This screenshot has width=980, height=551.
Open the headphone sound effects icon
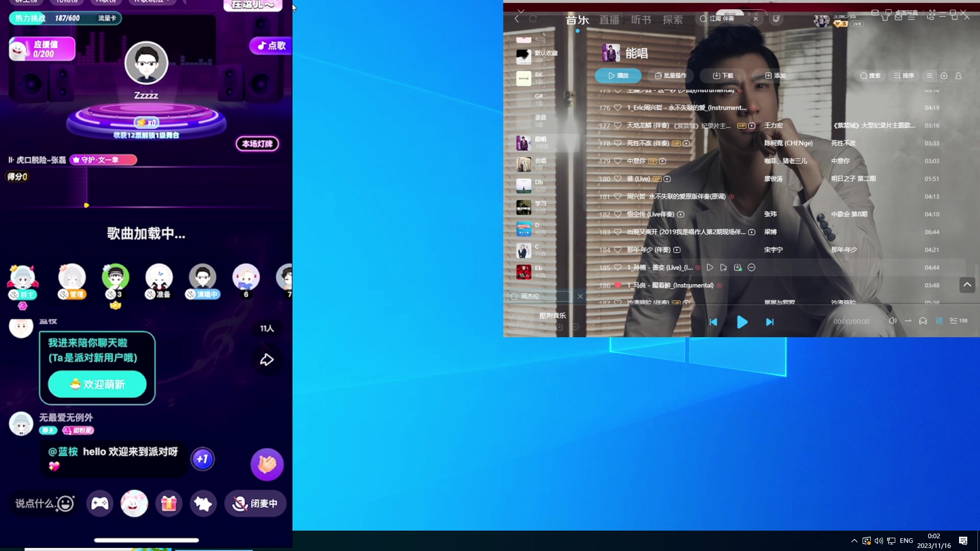click(923, 321)
